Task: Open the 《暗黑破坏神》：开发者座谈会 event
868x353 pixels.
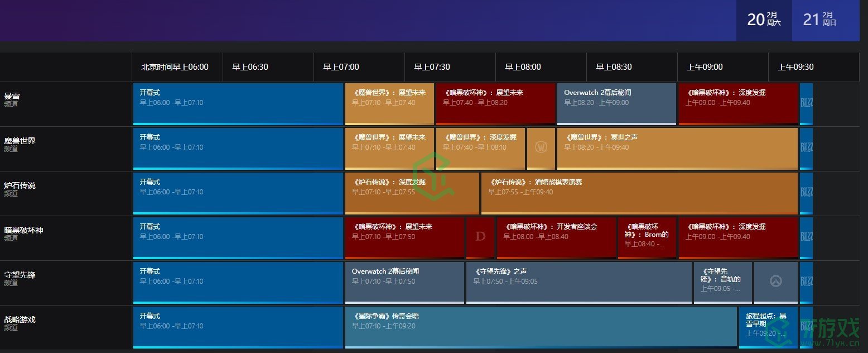Action: click(556, 237)
